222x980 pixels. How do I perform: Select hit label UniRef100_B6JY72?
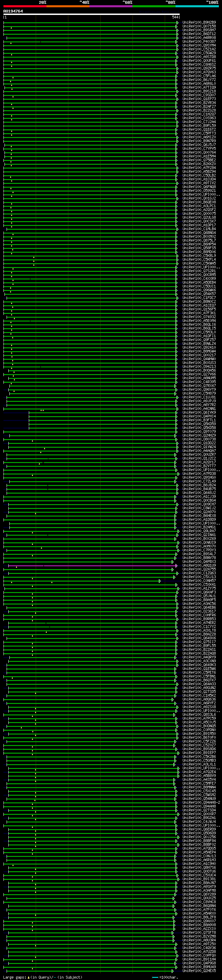(199, 80)
